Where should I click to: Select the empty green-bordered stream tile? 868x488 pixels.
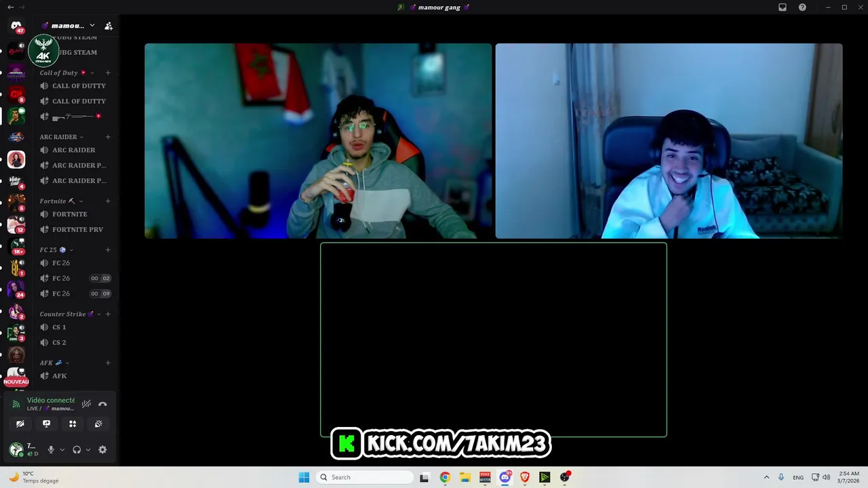[494, 340]
